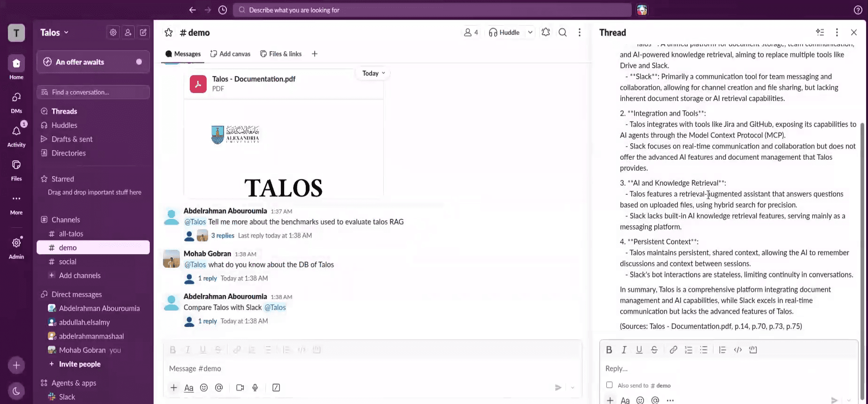Screen dimensions: 868x404
Task: Open the Admin settings section
Action: click(x=16, y=247)
